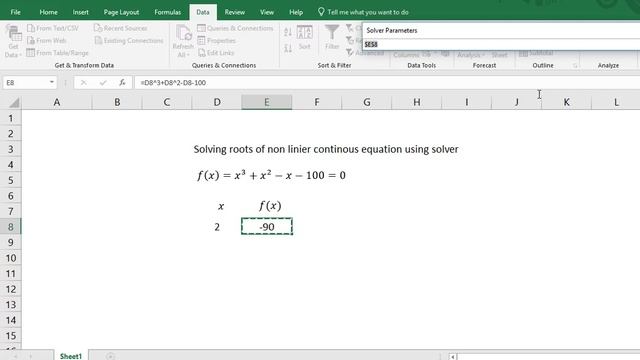
Task: Click the From Web import icon
Action: tap(47, 40)
